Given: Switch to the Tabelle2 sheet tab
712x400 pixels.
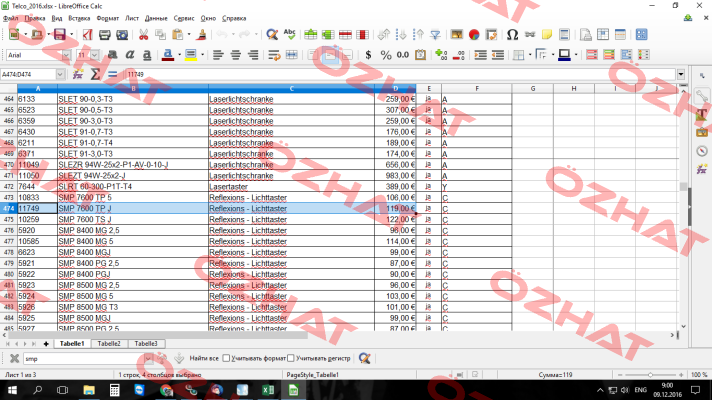Looking at the screenshot, I should pos(109,344).
